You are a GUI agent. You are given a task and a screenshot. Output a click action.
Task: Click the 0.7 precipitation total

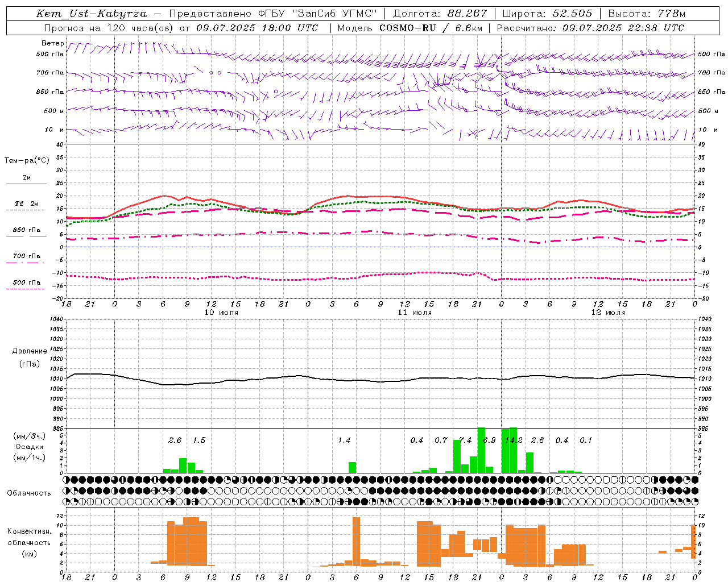441,440
